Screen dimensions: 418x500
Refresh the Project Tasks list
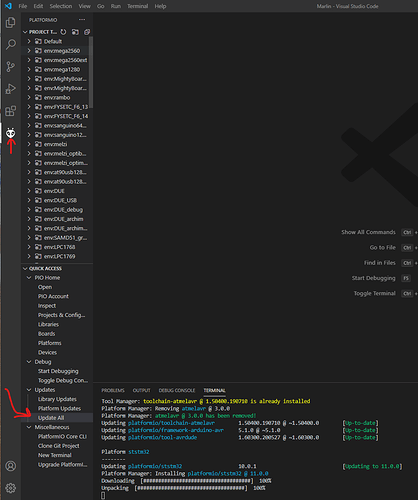63,32
